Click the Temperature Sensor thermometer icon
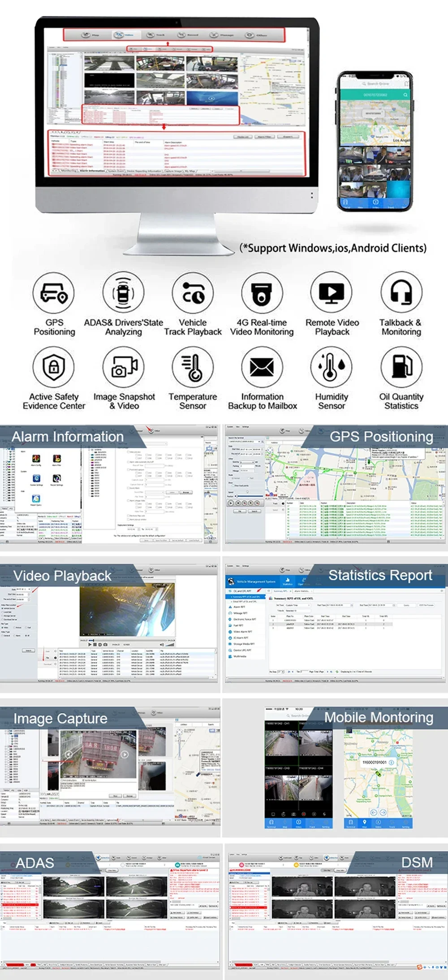This screenshot has width=448, height=980. point(193,367)
